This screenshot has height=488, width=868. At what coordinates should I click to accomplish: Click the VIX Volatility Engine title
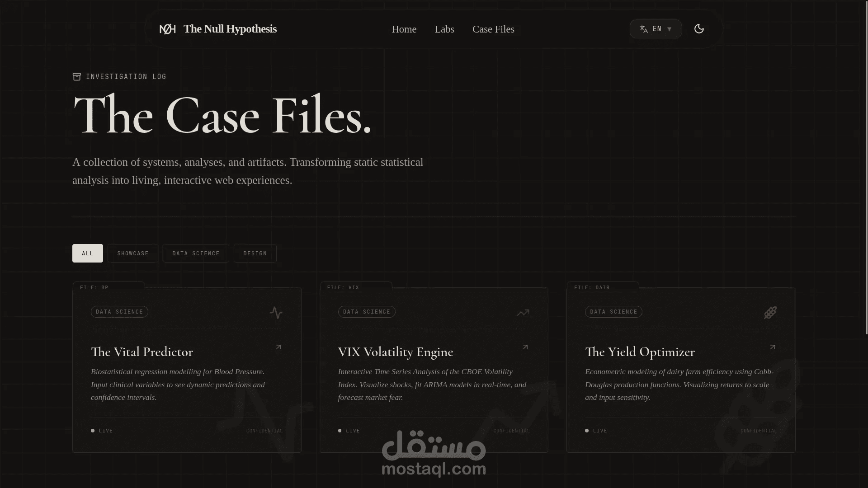pyautogui.click(x=395, y=352)
